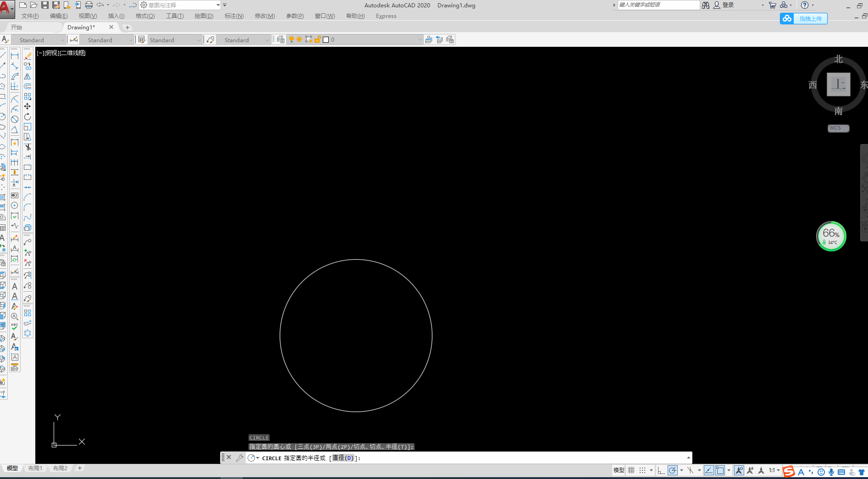The width and height of the screenshot is (868, 479).
Task: Select the Erase tool icon
Action: [28, 56]
